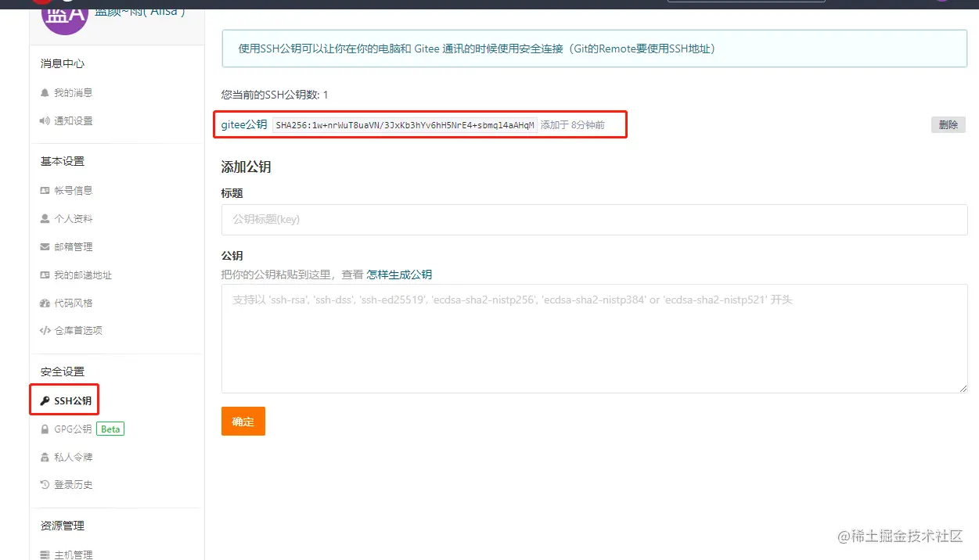Click the speaker icon beside 通知设置
Image resolution: width=979 pixels, height=560 pixels.
[x=45, y=120]
